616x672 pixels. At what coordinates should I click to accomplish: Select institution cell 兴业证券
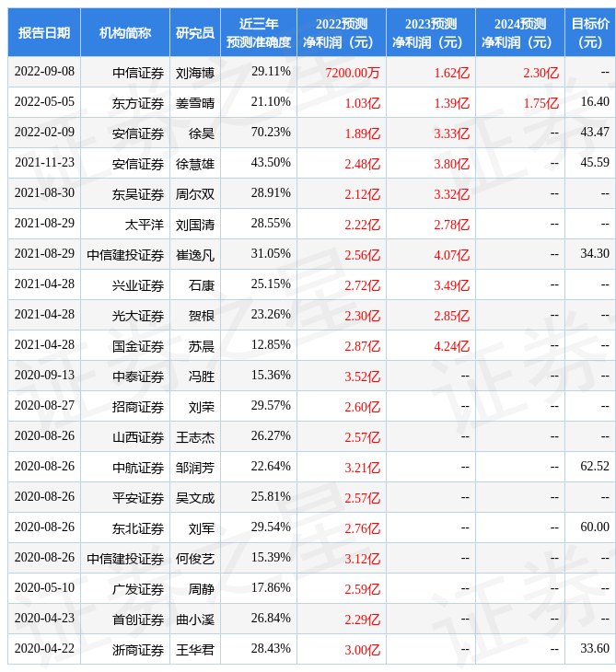pyautogui.click(x=138, y=286)
